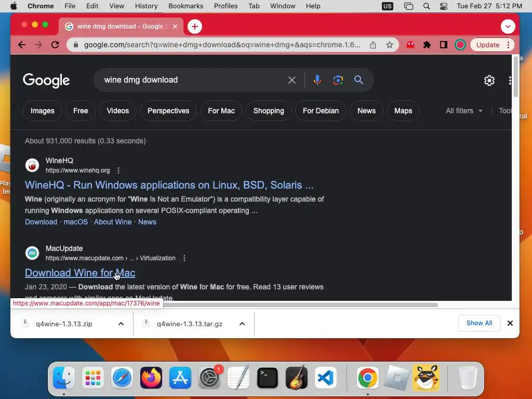Open Chrome three-dot menu
532x399 pixels.
pyautogui.click(x=508, y=45)
